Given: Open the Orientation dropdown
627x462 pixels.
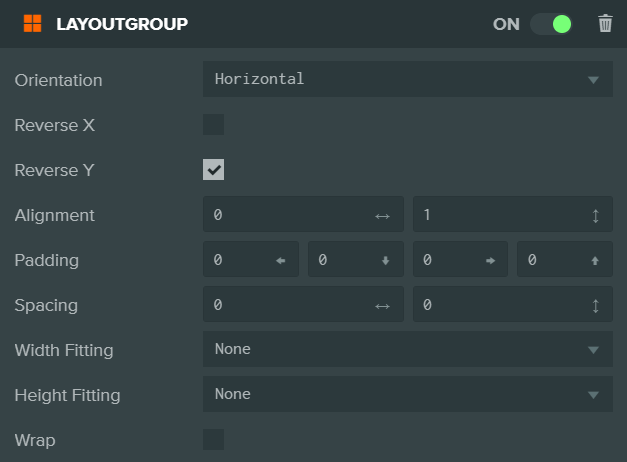Looking at the screenshot, I should [407, 79].
